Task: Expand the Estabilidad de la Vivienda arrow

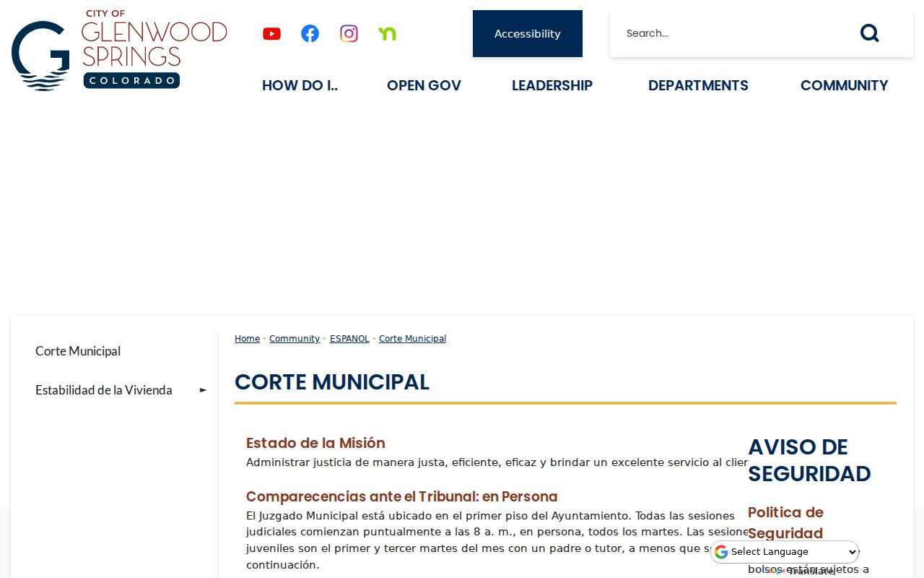Action: click(x=204, y=390)
